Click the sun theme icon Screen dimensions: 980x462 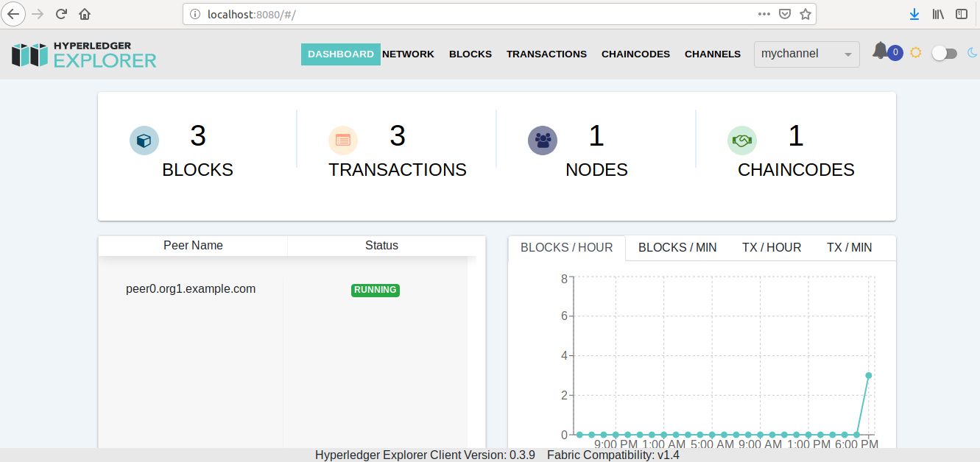[x=915, y=51]
